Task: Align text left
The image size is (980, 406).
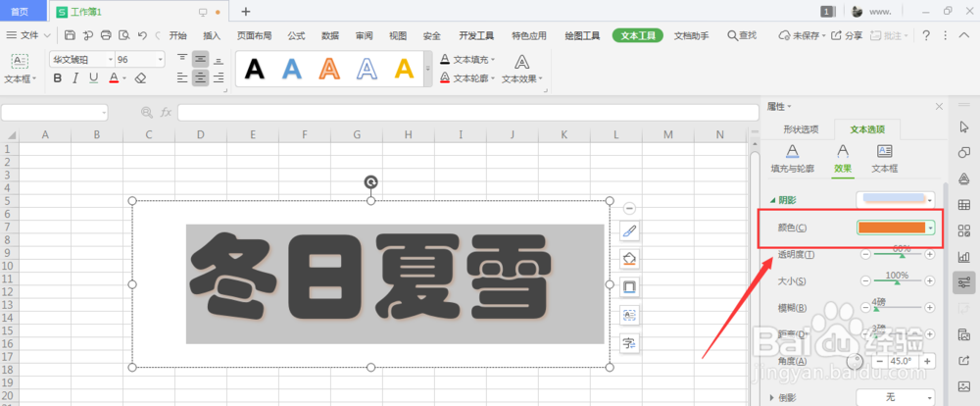Action: click(182, 77)
